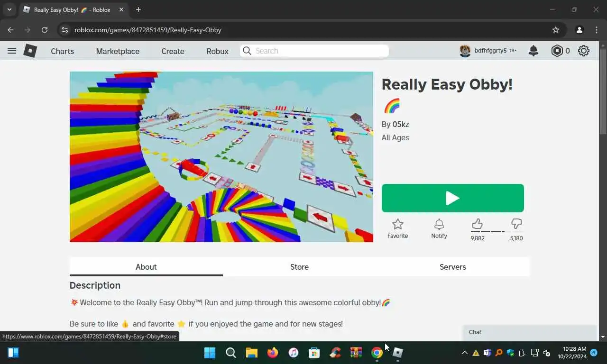The image size is (607, 364).
Task: Launch Firefox from taskbar
Action: pos(272,353)
